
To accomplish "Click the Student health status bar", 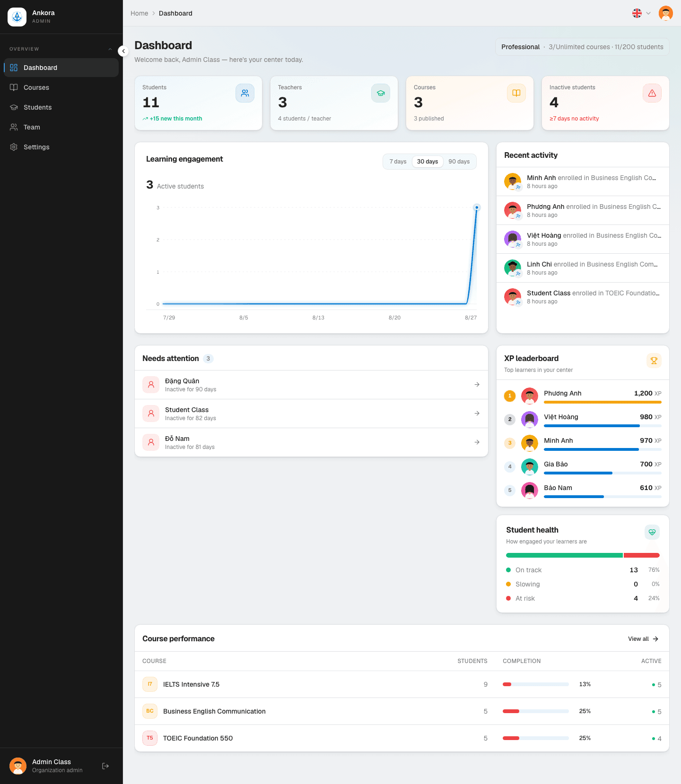I will (583, 555).
